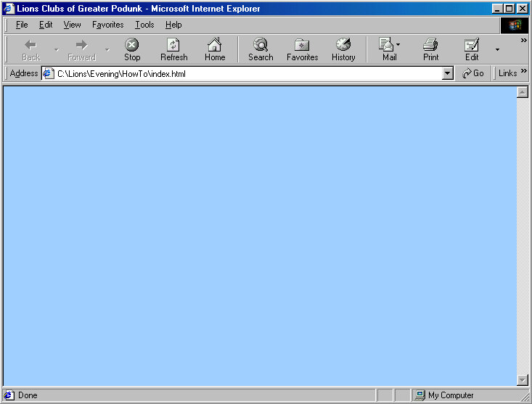The image size is (532, 404).
Task: Click the Back arrow toolbar button
Action: tap(31, 49)
